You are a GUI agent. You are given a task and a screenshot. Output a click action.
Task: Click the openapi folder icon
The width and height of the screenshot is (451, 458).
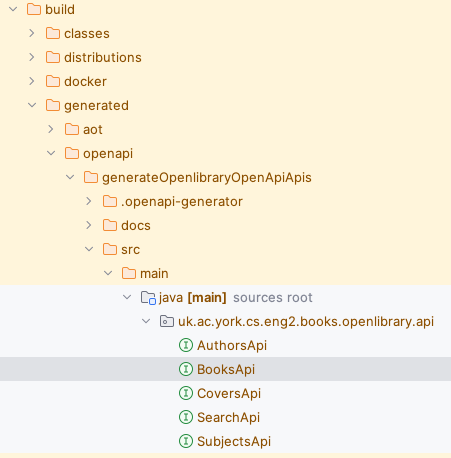pos(72,153)
